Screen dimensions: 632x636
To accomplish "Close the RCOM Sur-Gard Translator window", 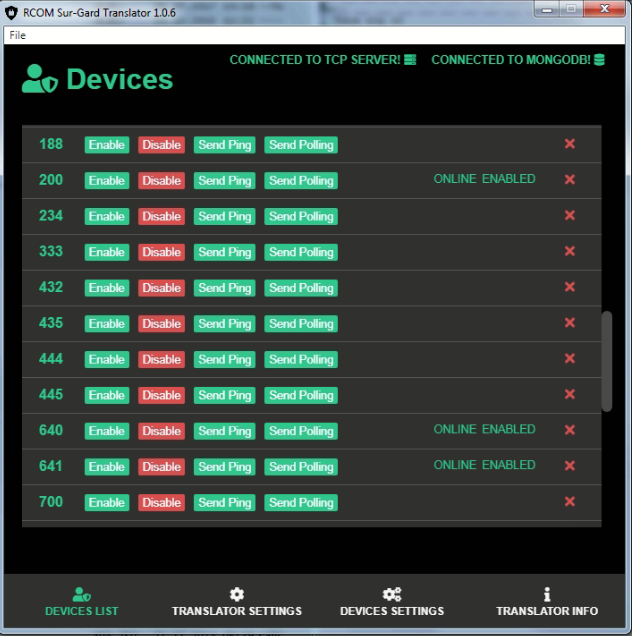I will click(x=604, y=9).
